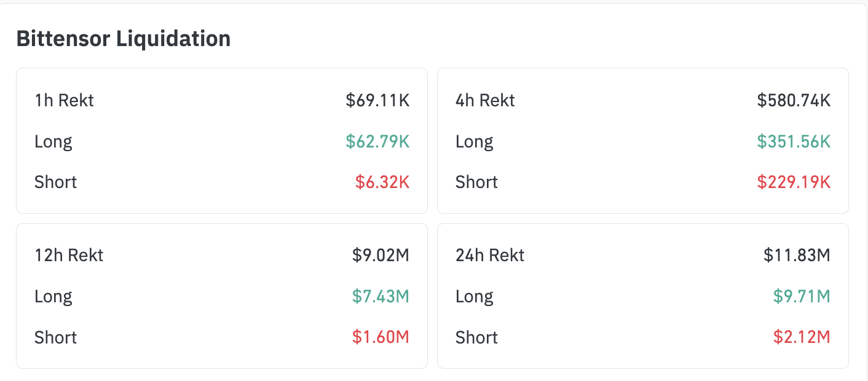This screenshot has height=381, width=868.
Task: Select the 1h Rekt label
Action: 64,100
